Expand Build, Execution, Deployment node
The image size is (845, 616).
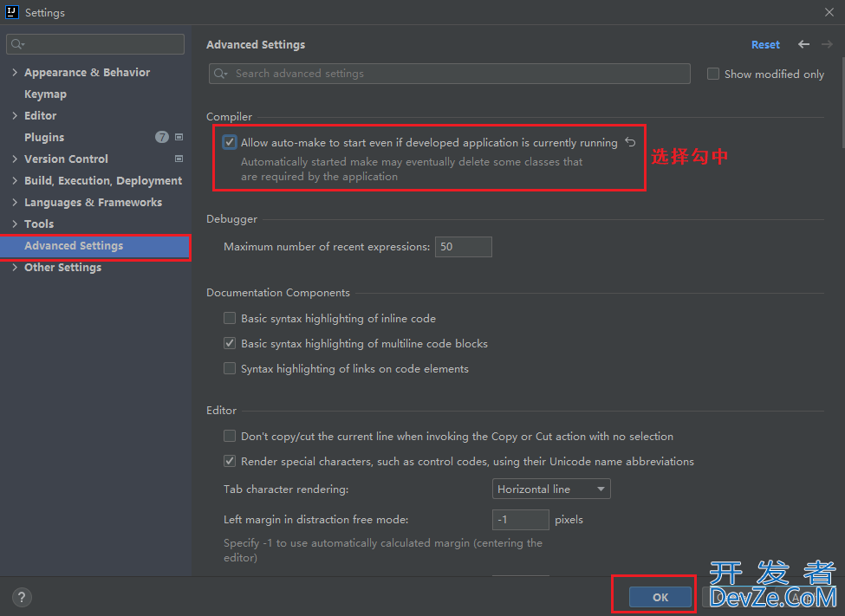pyautogui.click(x=15, y=180)
